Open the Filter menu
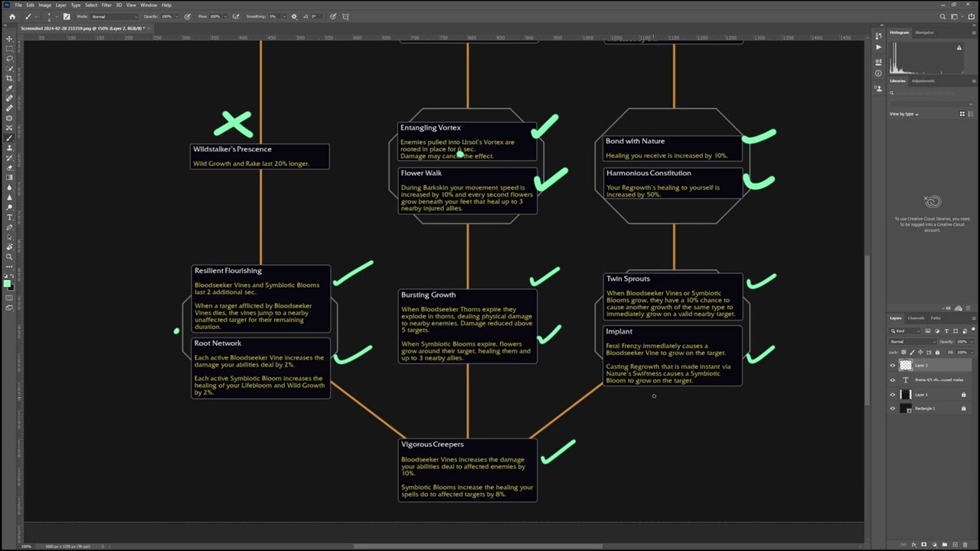The width and height of the screenshot is (980, 551). pos(106,5)
